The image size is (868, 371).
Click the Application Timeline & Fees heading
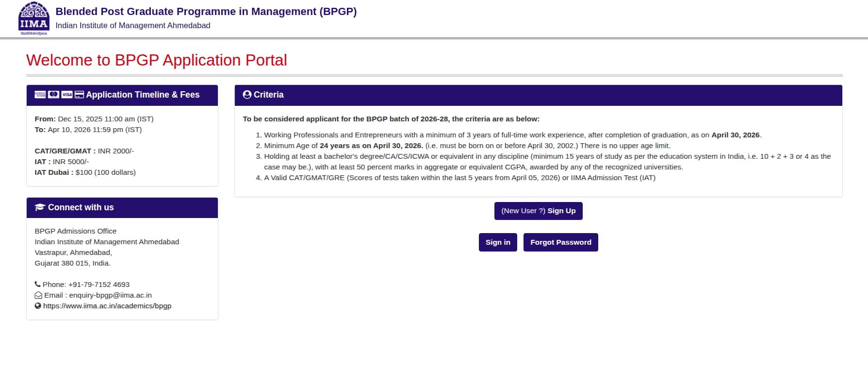tap(143, 95)
